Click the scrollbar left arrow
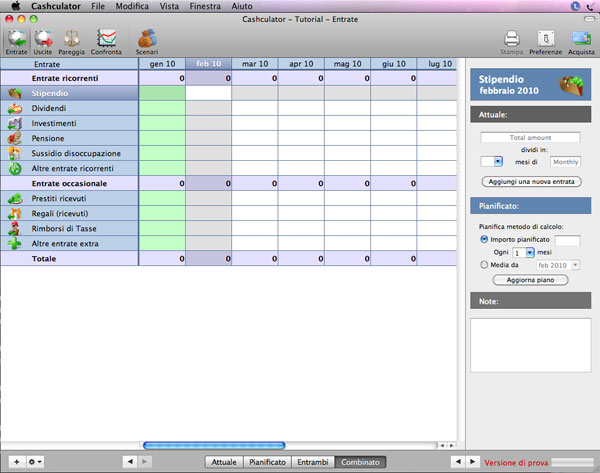Screen dimensions: 600x473 coord(442,445)
